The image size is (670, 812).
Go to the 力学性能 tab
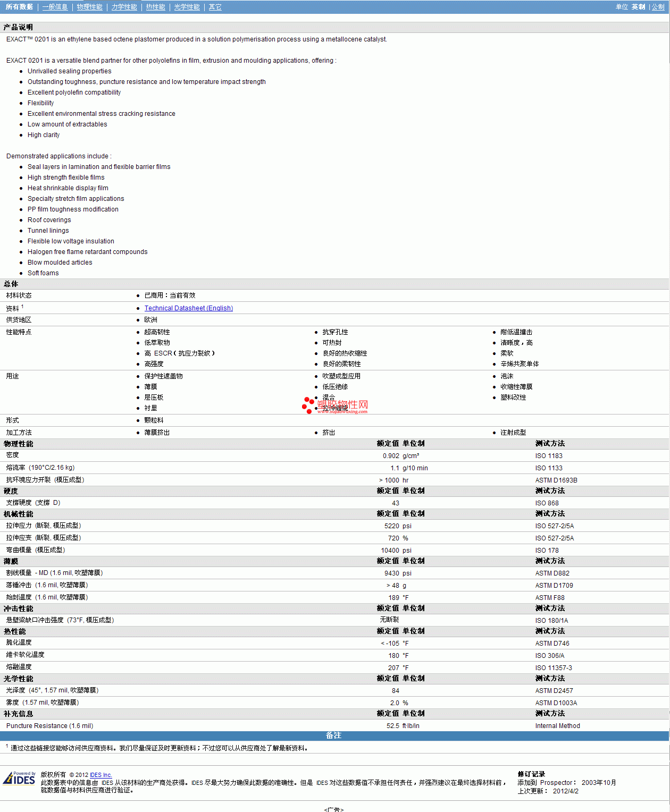coord(124,7)
